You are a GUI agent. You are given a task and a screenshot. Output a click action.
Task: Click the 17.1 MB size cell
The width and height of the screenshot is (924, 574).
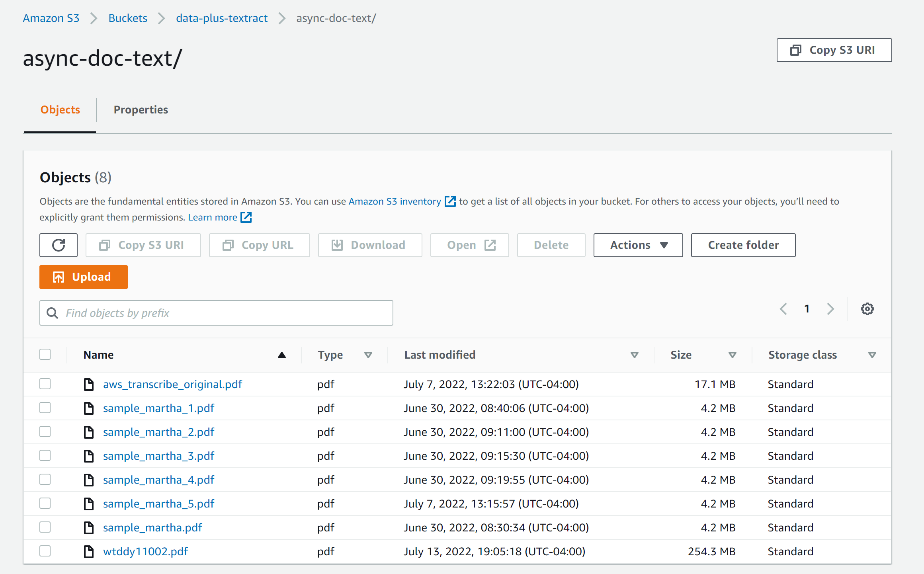715,384
